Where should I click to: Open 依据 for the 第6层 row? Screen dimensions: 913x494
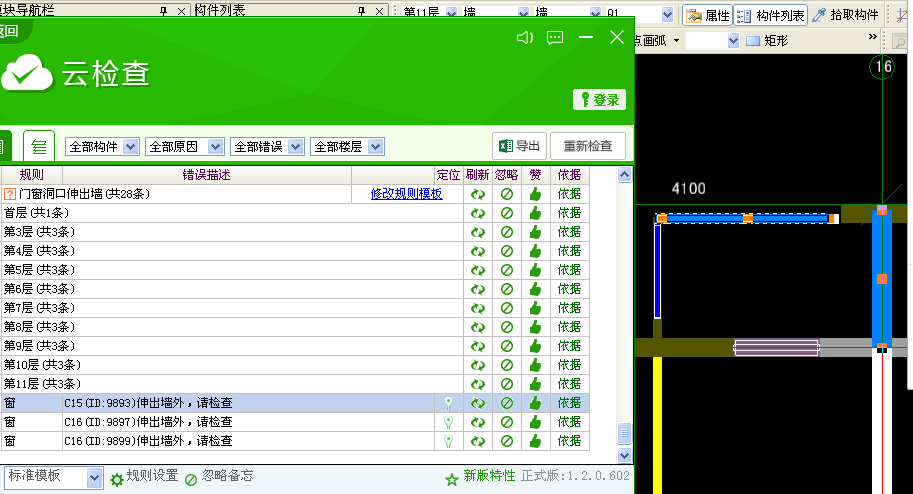pyautogui.click(x=569, y=289)
